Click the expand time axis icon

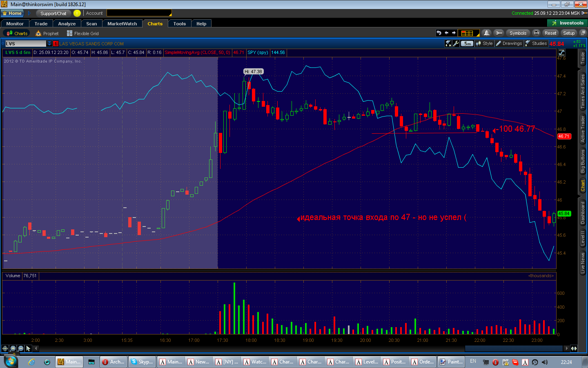coord(574,348)
